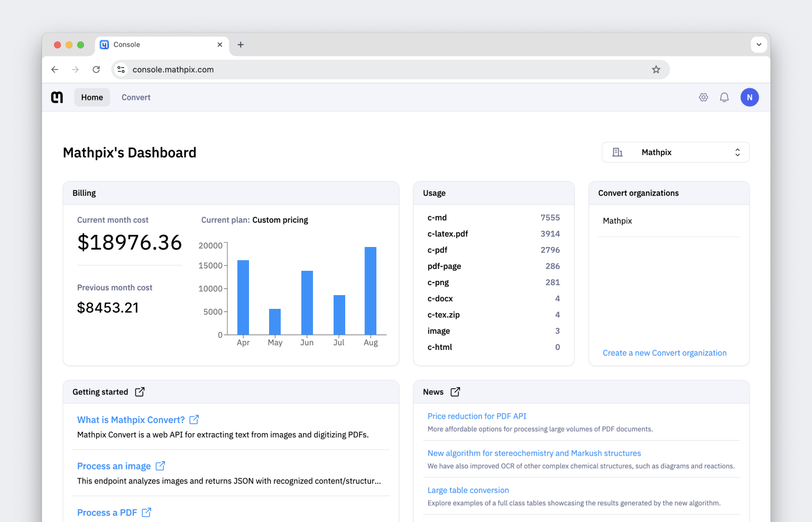Click the Mathpix's Dashboard heading
The image size is (812, 522).
(130, 152)
